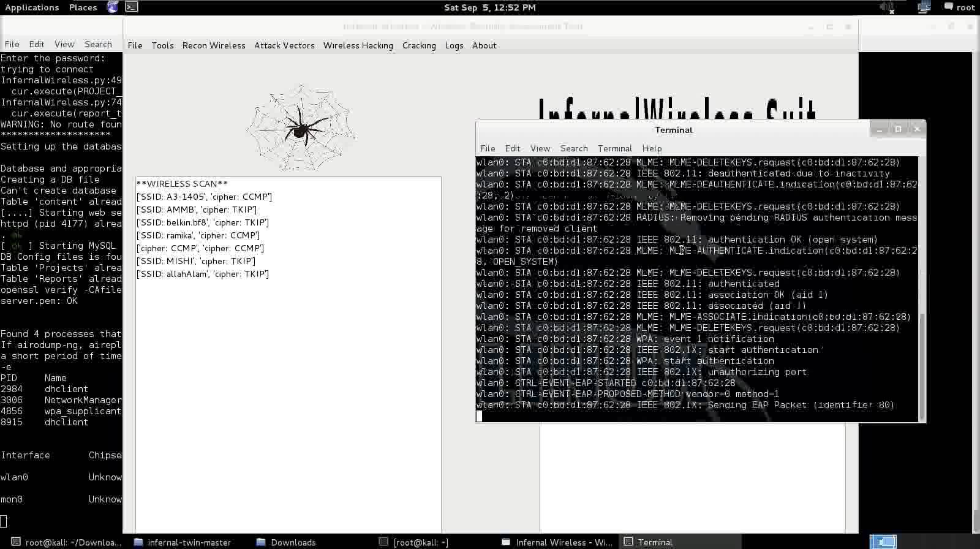Open the network connection icon in the system tray
Viewport: 980px width, 549px height.
924,7
